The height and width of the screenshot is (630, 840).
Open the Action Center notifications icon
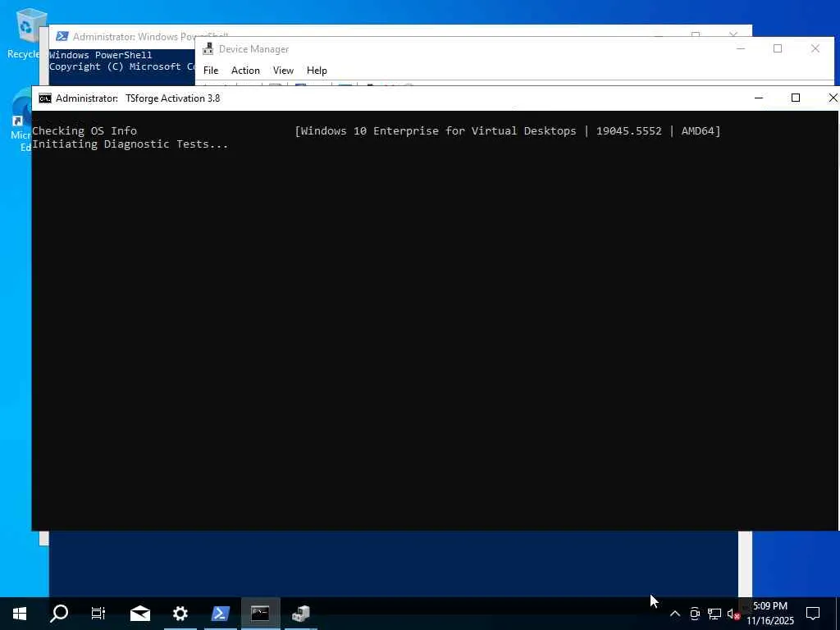(813, 614)
